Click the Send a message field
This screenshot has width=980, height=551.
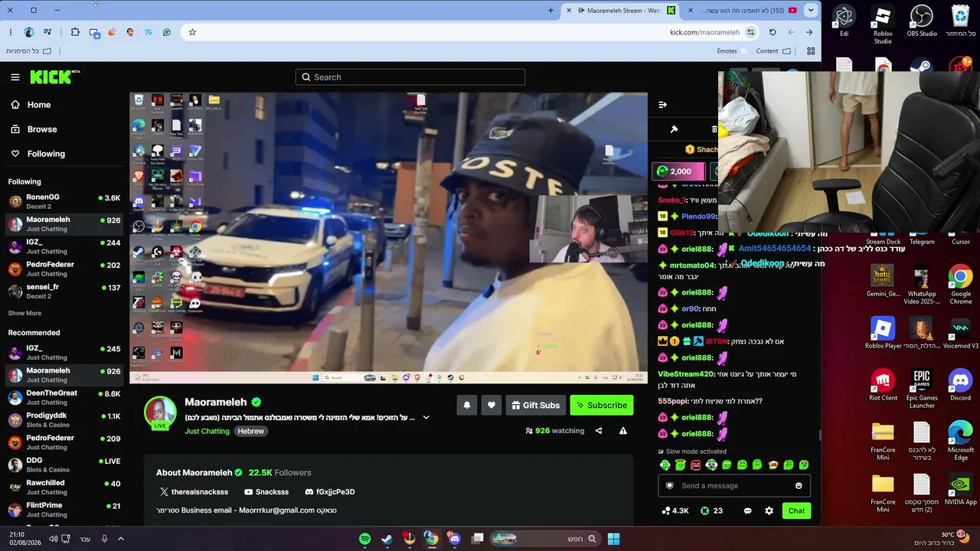coord(734,486)
